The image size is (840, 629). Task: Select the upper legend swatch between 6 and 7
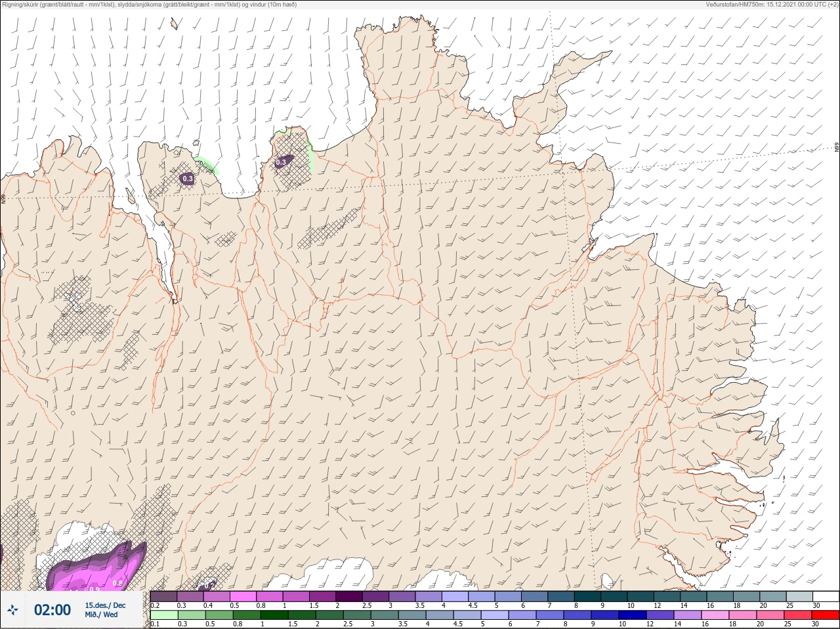535,596
